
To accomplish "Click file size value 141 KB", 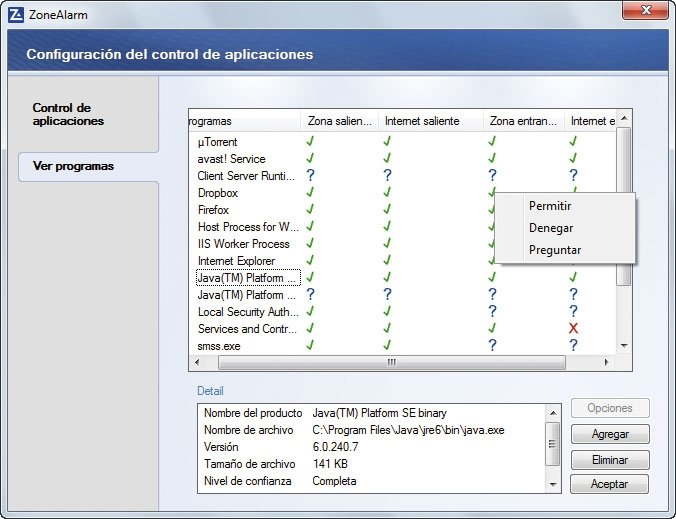I will pos(330,464).
